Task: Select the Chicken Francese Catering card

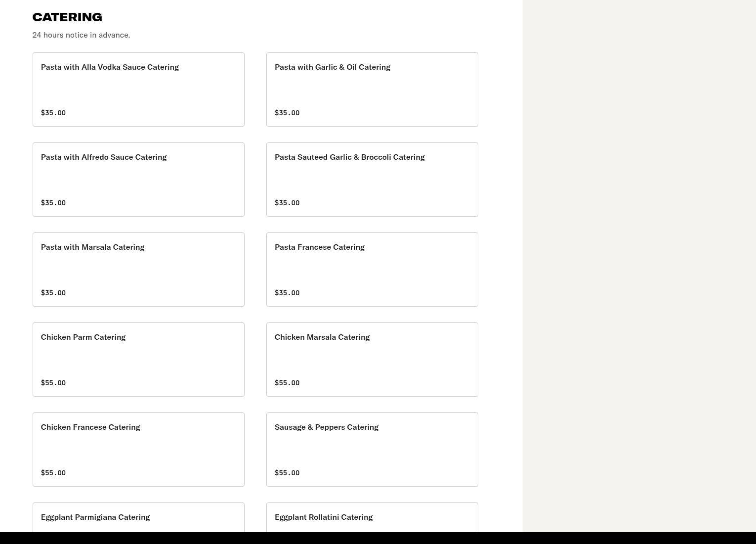Action: click(138, 450)
